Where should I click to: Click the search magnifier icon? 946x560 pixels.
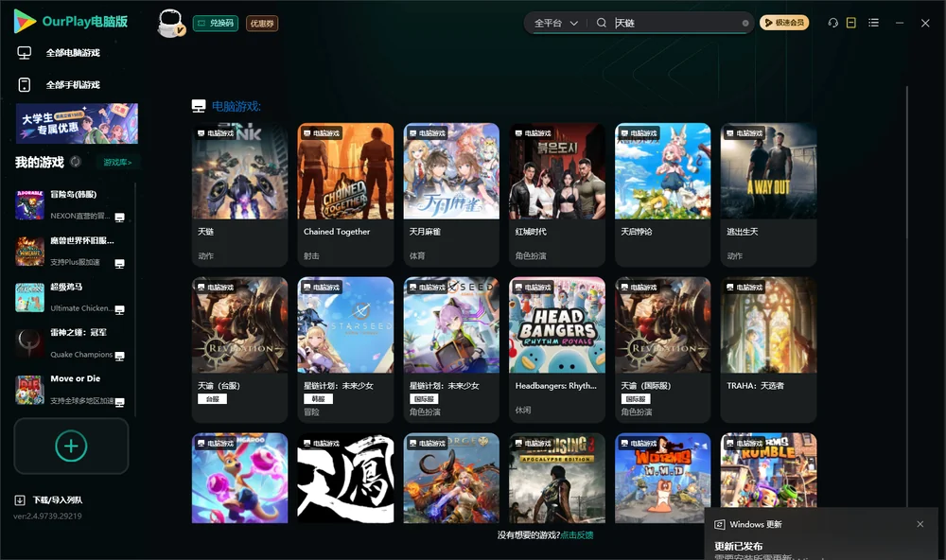tap(602, 23)
